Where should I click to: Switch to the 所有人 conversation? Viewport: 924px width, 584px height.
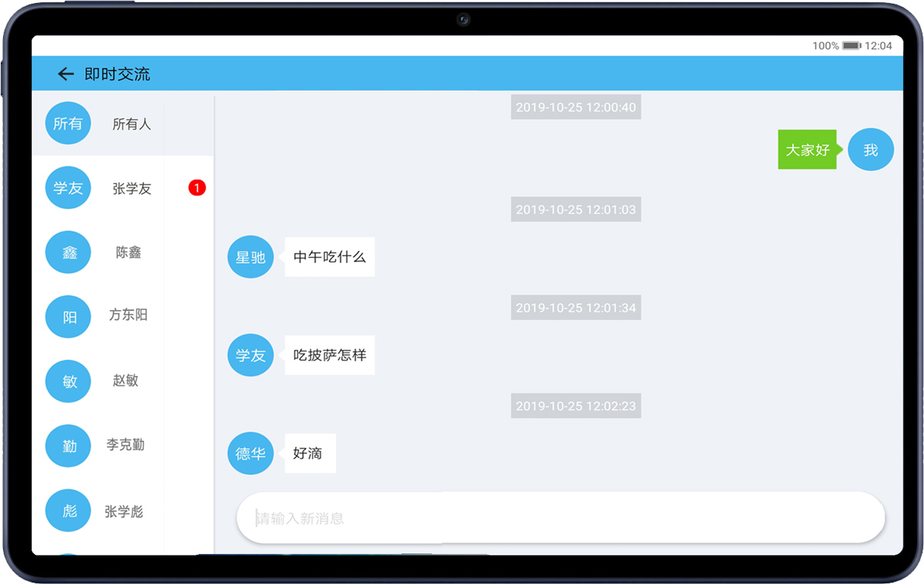[132, 124]
